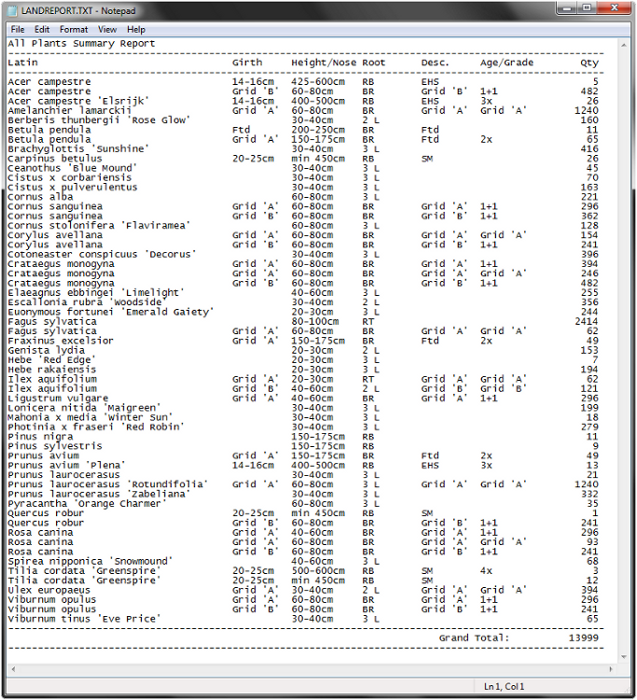Click 'Pinus nigra' plant name
The image size is (637, 700).
[40, 437]
